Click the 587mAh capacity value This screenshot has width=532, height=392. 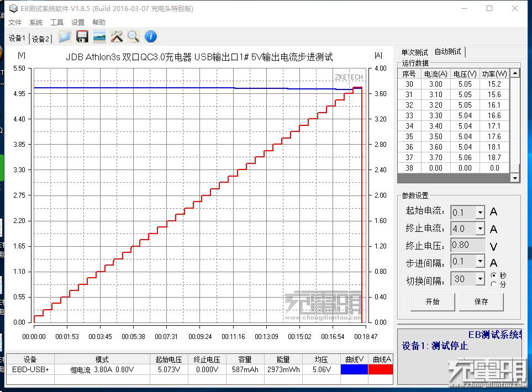(245, 369)
